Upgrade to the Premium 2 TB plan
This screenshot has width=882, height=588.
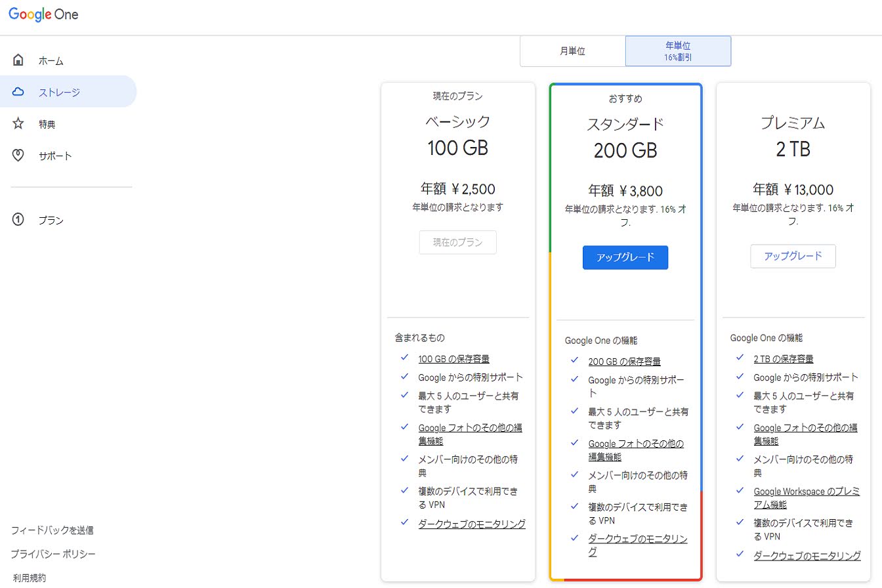(x=793, y=256)
